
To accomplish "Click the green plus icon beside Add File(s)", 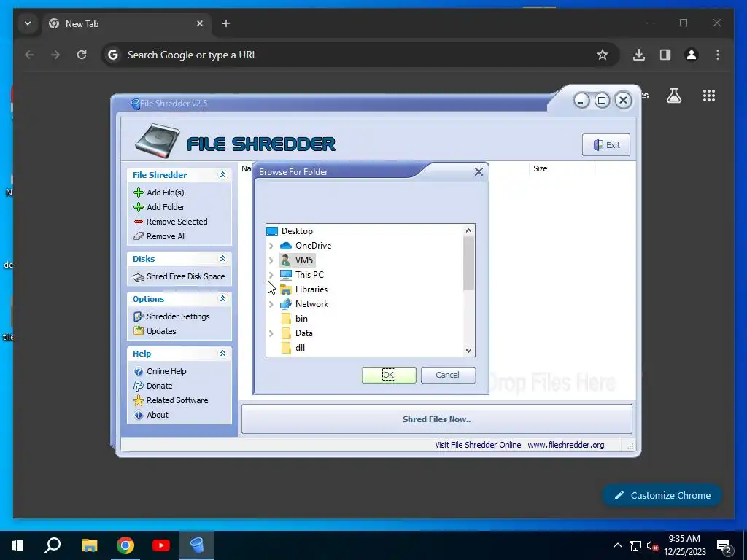I will tap(138, 192).
